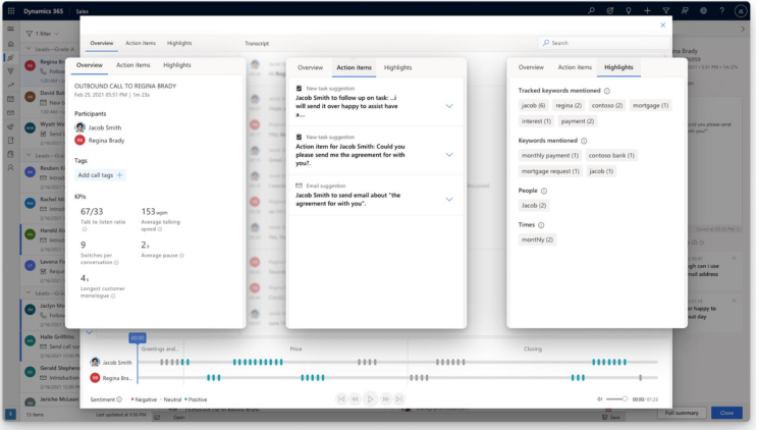
Task: Expand the first New task suggestion
Action: tap(449, 106)
